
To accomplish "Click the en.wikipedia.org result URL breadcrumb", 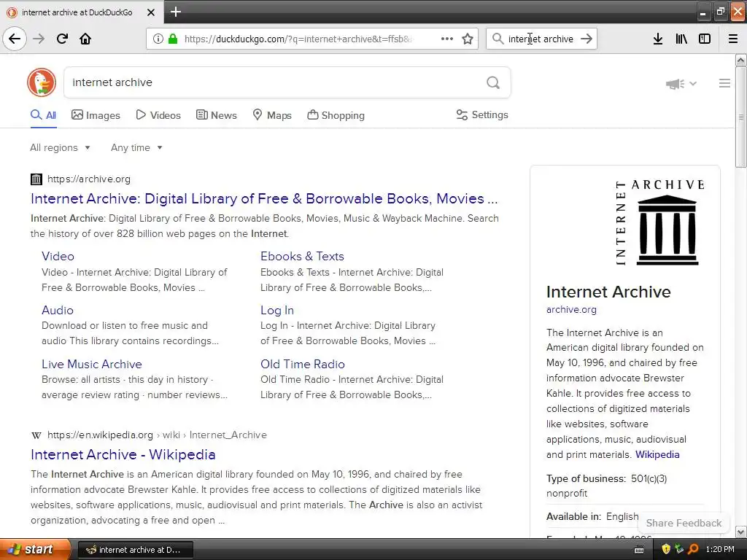I will [x=157, y=435].
